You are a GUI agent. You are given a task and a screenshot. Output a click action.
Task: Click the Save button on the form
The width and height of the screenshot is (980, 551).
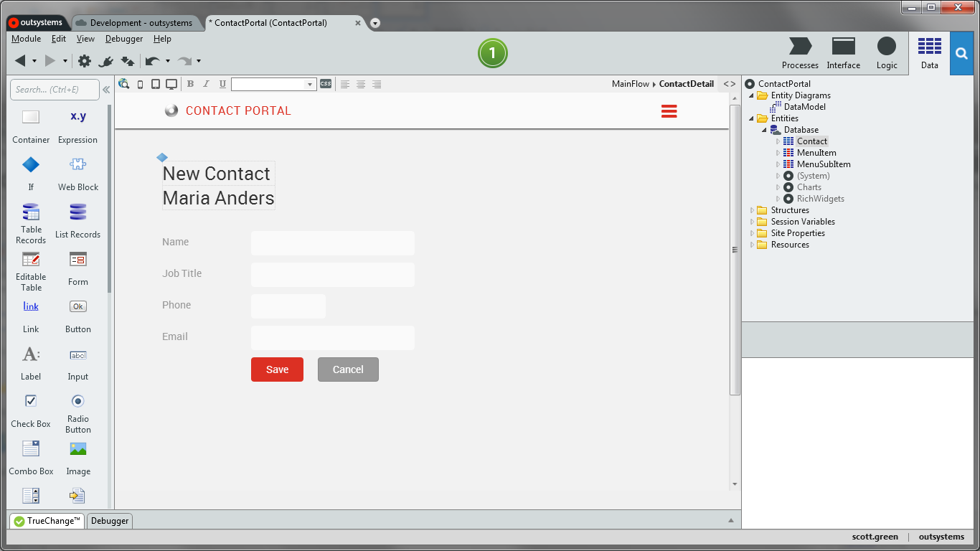pyautogui.click(x=277, y=369)
